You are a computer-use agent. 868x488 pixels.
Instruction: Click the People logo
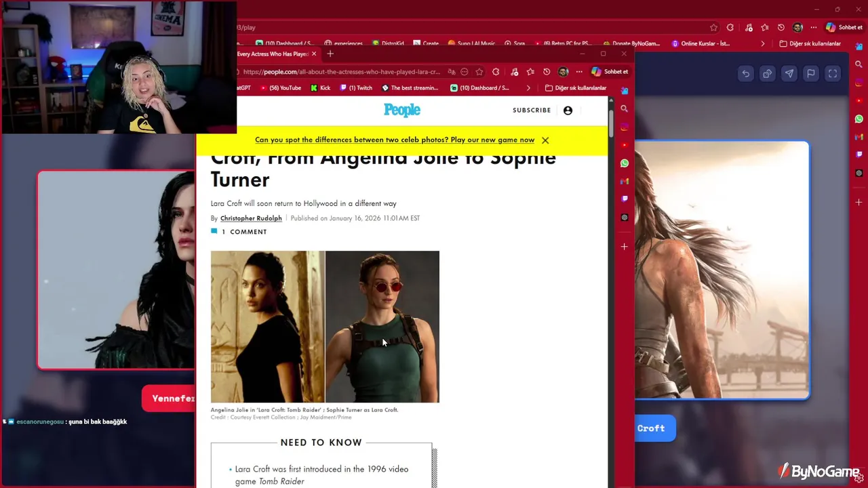pos(402,110)
